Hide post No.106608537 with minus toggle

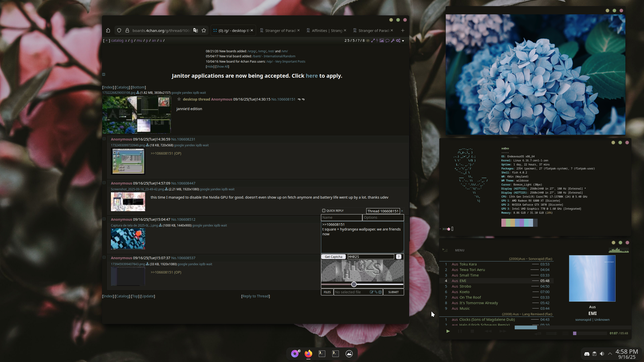(104, 257)
